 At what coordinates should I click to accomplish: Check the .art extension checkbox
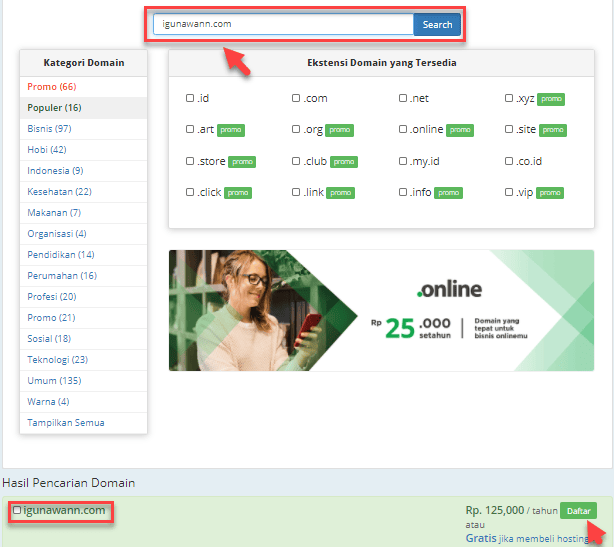click(190, 129)
